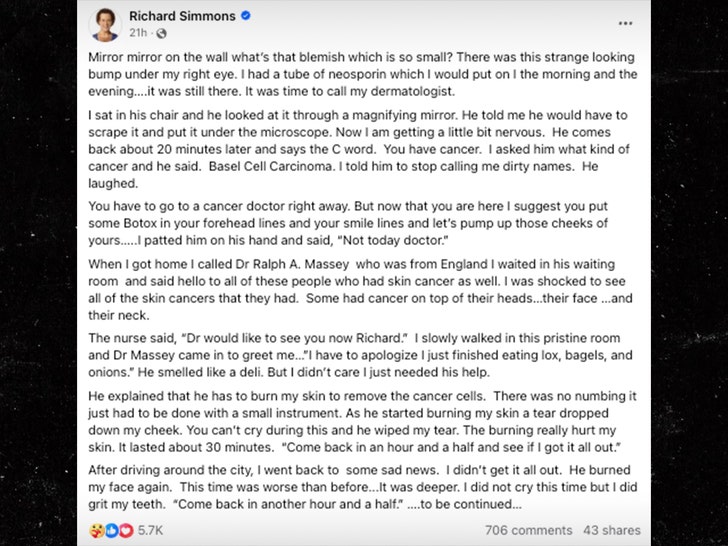Image resolution: width=728 pixels, height=546 pixels.
Task: Open the Richard Simmons profile name link
Action: pos(182,16)
